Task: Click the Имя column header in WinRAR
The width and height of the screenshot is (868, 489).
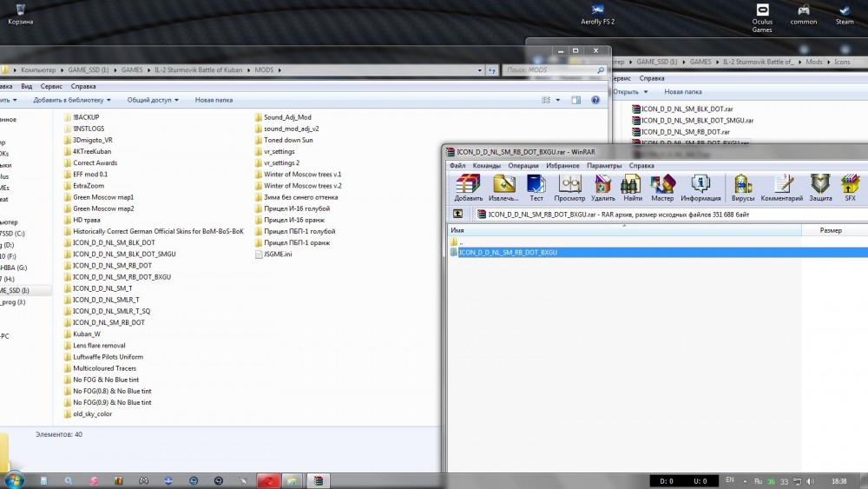Action: pyautogui.click(x=624, y=230)
